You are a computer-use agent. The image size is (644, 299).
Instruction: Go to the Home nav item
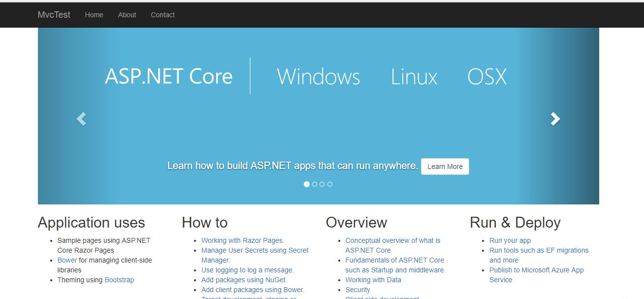[x=94, y=15]
